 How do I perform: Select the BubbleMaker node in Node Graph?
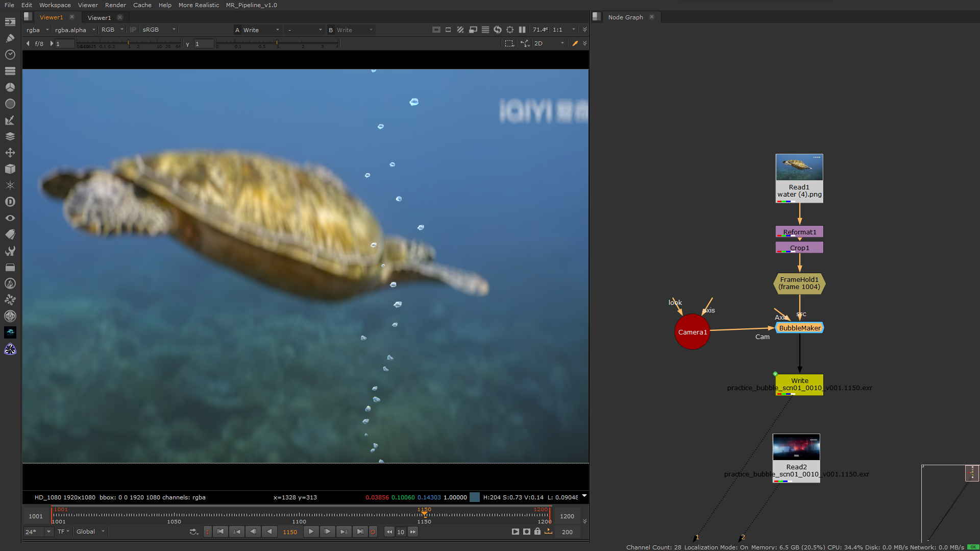[x=799, y=328]
